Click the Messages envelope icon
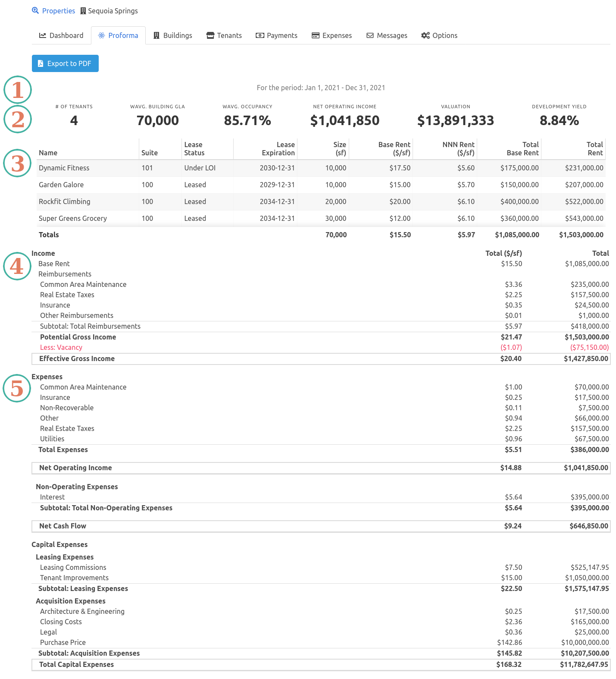This screenshot has width=616, height=679. click(370, 35)
